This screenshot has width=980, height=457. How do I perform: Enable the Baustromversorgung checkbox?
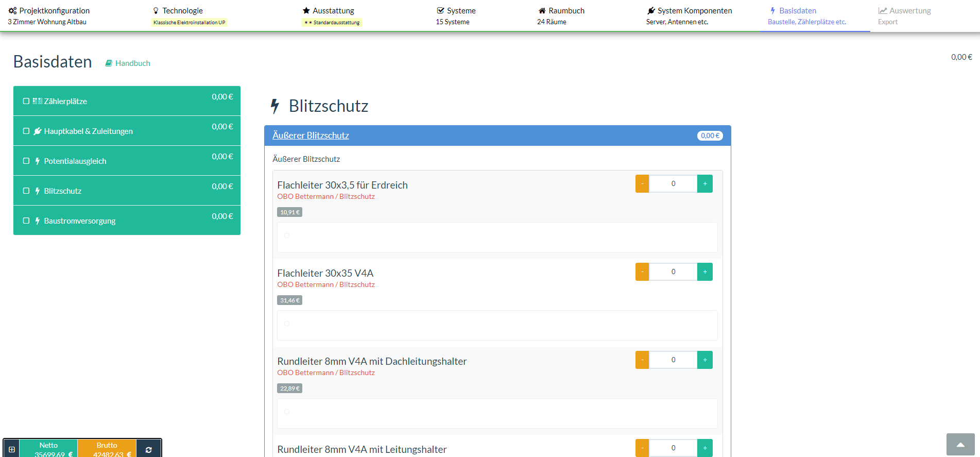click(x=26, y=221)
